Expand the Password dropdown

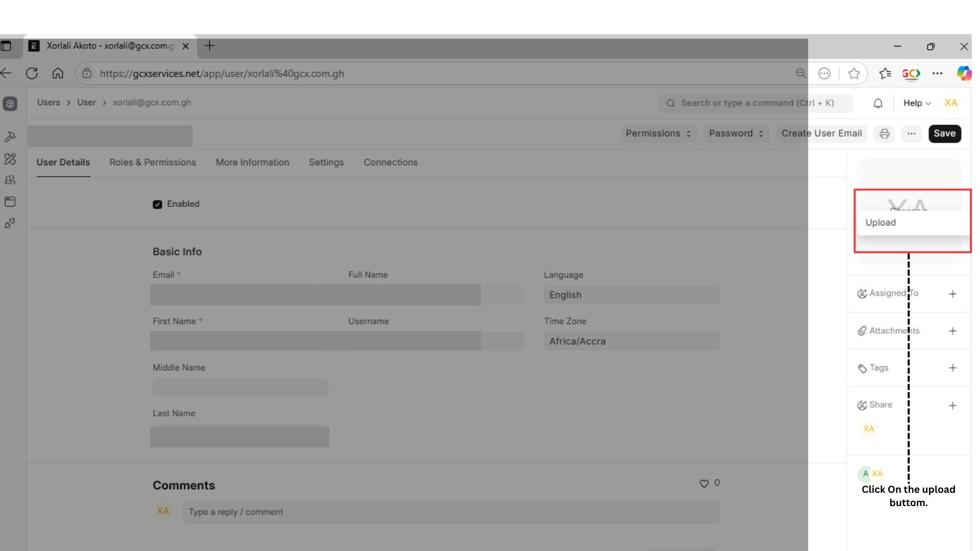click(x=736, y=134)
